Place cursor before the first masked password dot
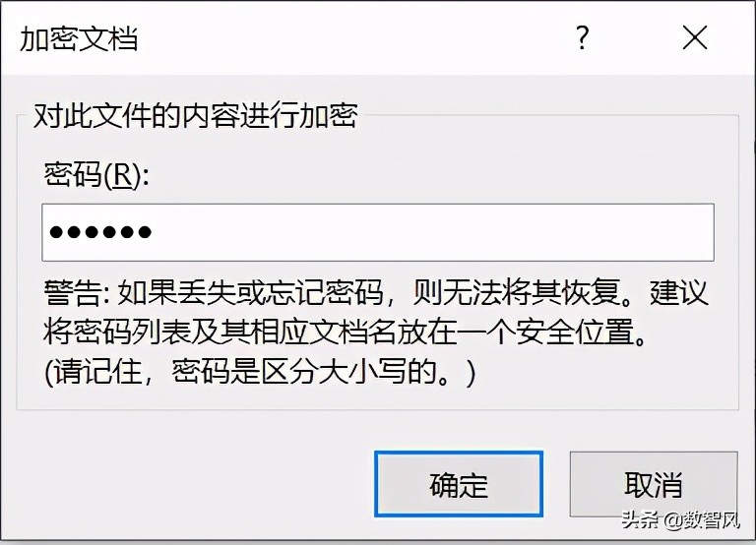756x545 pixels. [x=48, y=232]
